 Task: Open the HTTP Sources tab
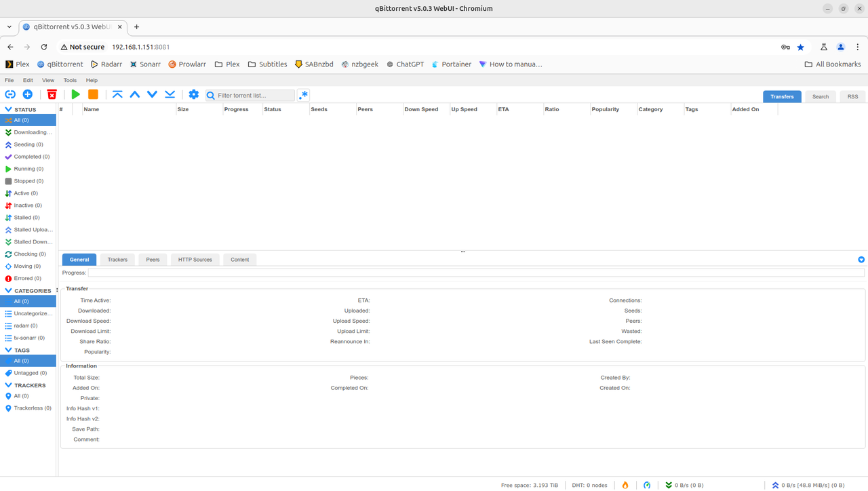click(195, 260)
